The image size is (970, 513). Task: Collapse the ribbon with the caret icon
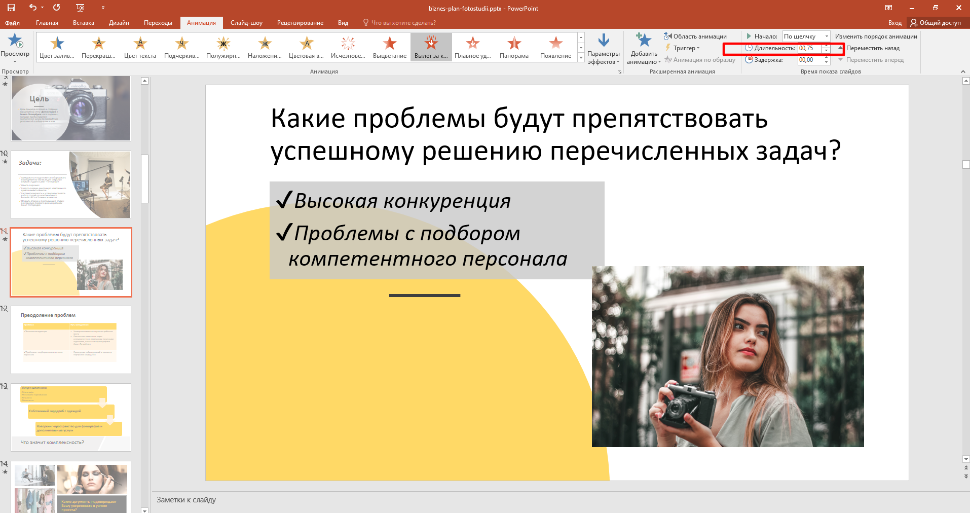click(963, 72)
